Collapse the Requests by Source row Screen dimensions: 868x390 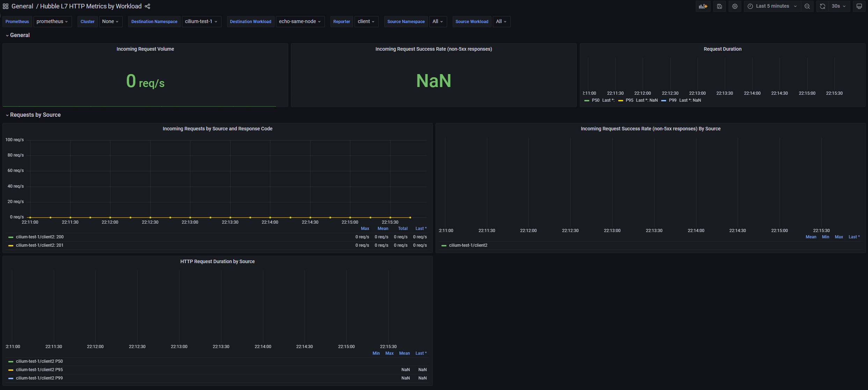(x=35, y=115)
